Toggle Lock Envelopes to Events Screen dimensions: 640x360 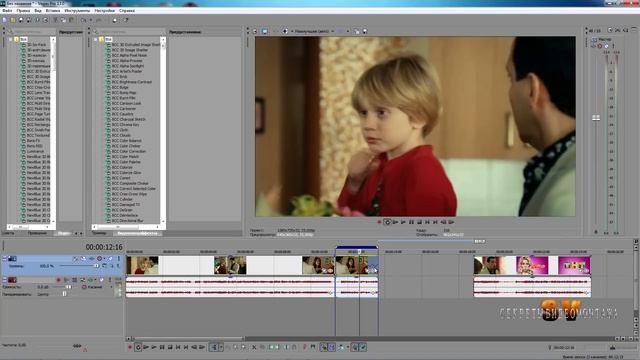click(x=355, y=347)
